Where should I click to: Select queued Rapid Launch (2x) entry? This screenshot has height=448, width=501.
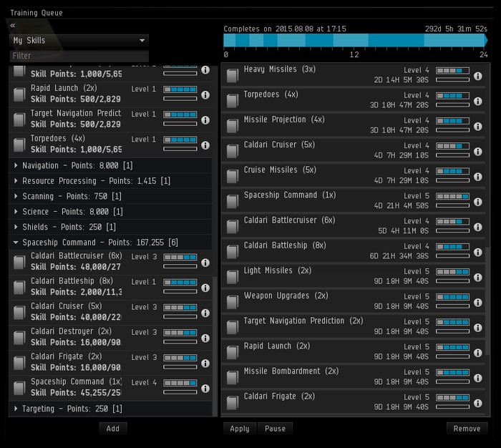tap(353, 353)
